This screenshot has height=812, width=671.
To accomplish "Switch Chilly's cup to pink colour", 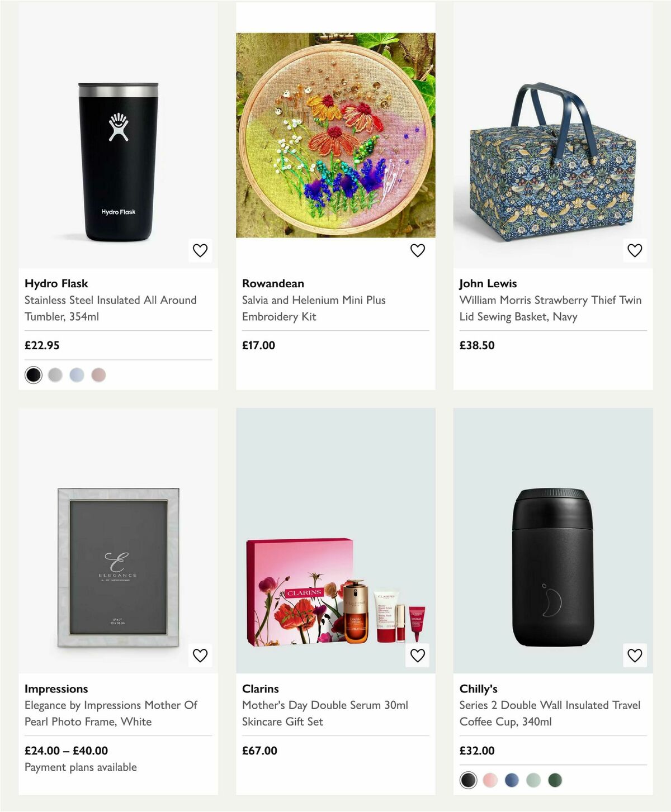I will point(489,778).
